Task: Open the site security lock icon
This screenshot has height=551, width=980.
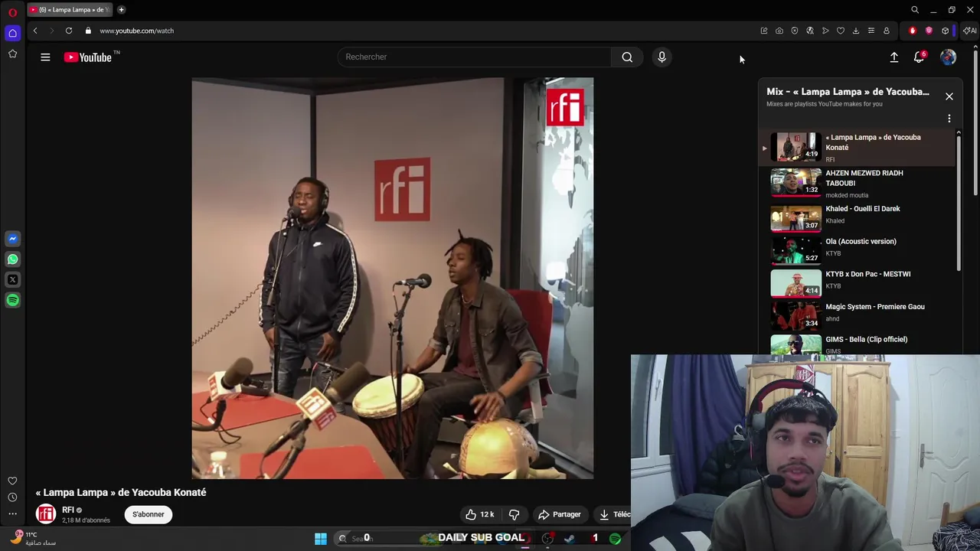Action: coord(88,31)
